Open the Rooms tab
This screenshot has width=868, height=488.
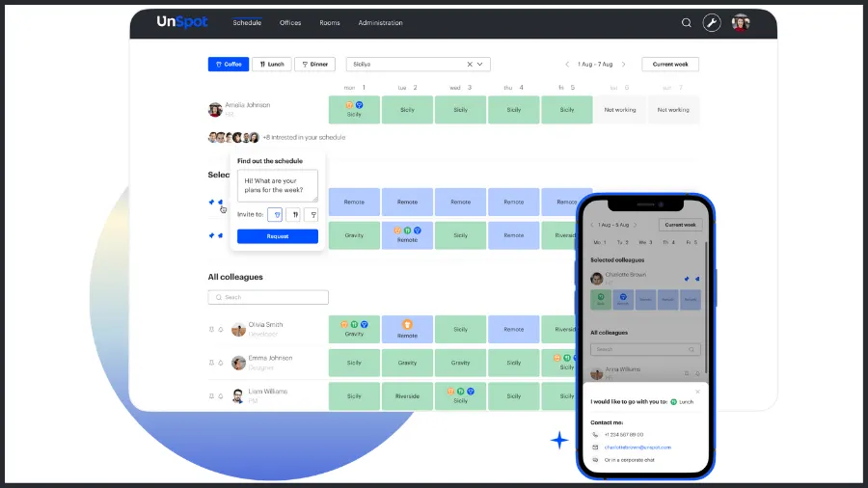click(330, 23)
